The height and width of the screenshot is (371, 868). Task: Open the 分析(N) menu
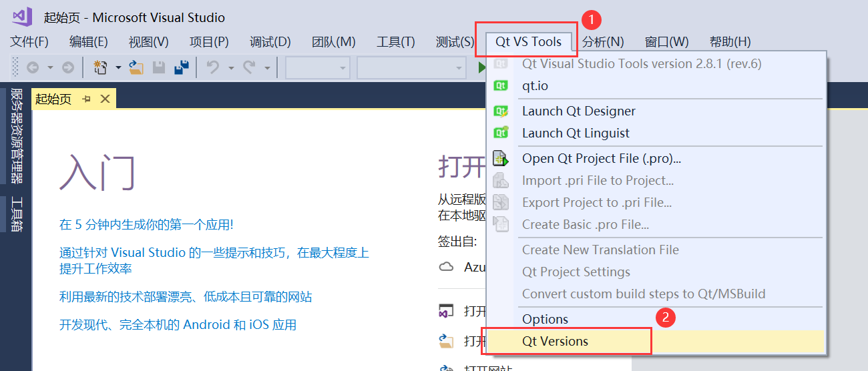click(x=603, y=42)
